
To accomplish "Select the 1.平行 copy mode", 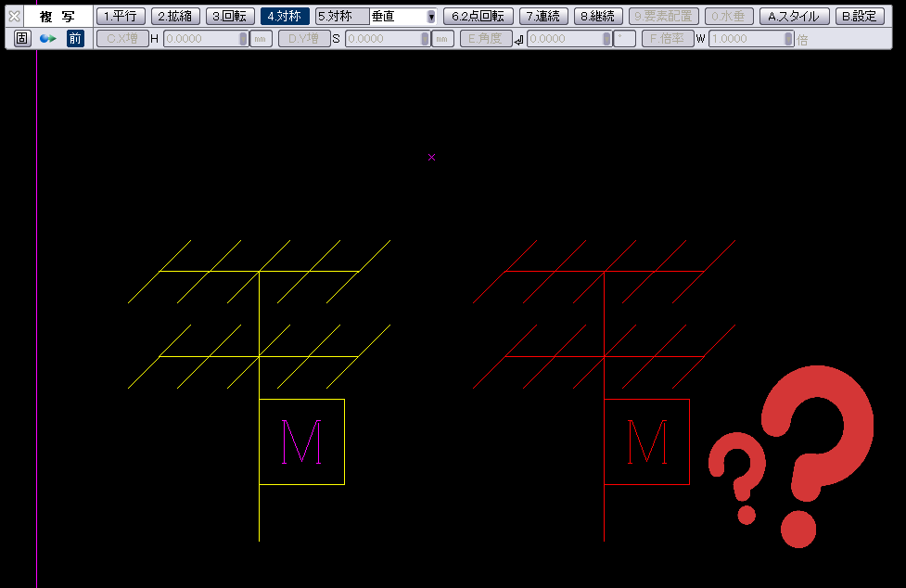I will point(121,16).
